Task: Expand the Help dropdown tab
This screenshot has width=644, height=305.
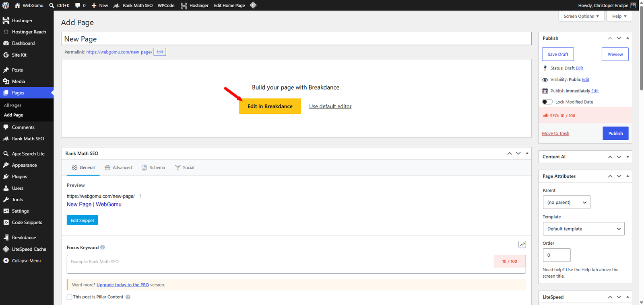Action: tap(619, 16)
